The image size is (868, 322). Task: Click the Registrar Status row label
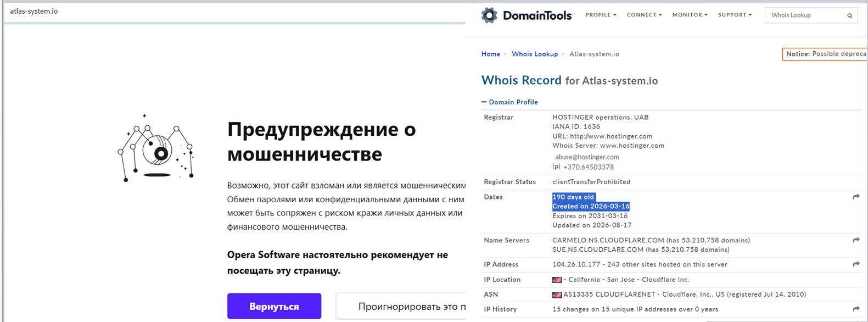[509, 182]
